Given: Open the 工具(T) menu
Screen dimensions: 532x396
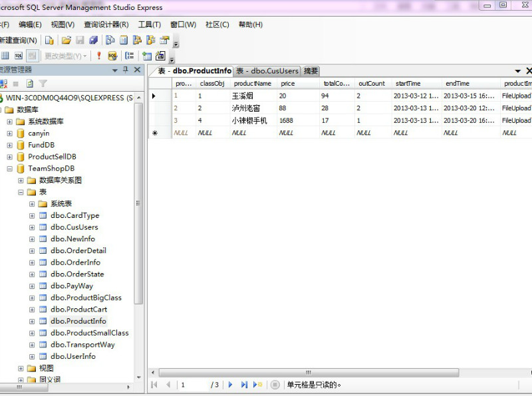Looking at the screenshot, I should click(x=149, y=25).
